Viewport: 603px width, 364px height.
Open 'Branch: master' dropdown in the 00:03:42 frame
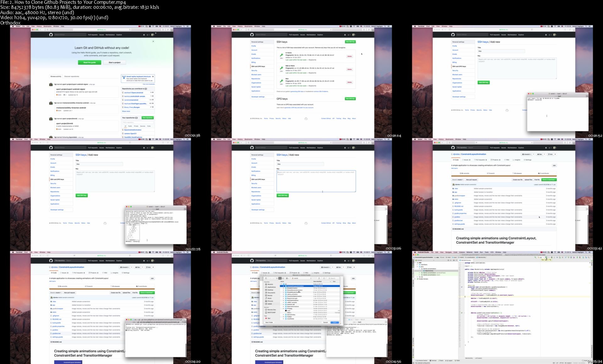(458, 180)
